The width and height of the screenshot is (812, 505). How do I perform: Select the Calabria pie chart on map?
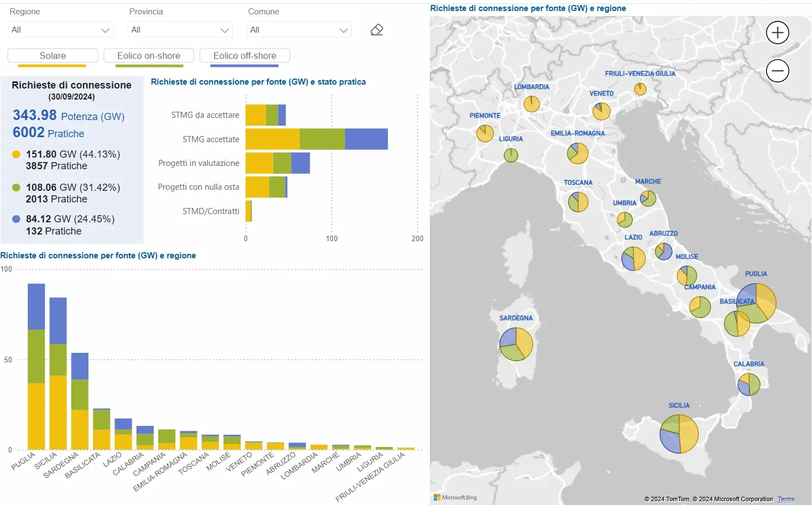(749, 384)
